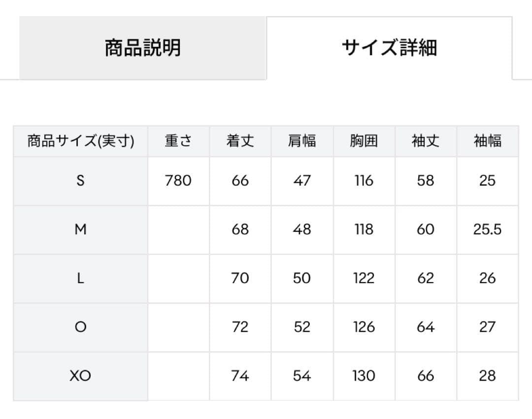Select the S size row label
Viewport: 532px width, 419px height.
coord(81,181)
